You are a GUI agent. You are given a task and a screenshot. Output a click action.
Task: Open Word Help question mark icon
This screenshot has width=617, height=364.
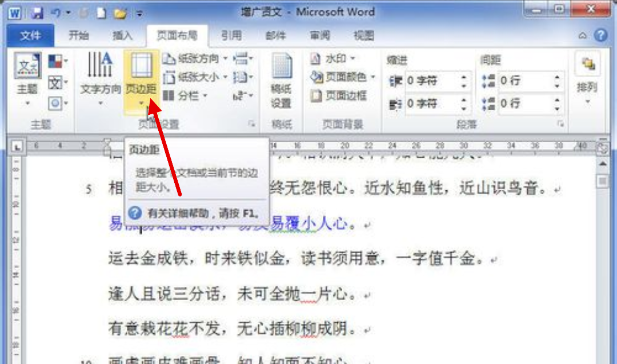[x=600, y=35]
